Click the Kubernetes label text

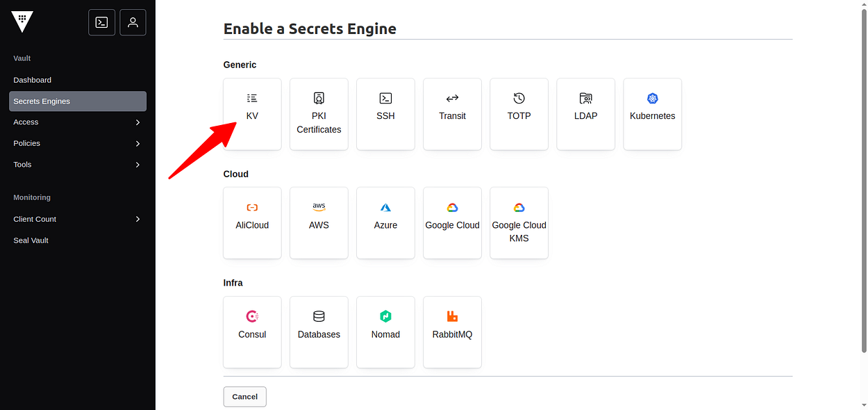pyautogui.click(x=652, y=116)
